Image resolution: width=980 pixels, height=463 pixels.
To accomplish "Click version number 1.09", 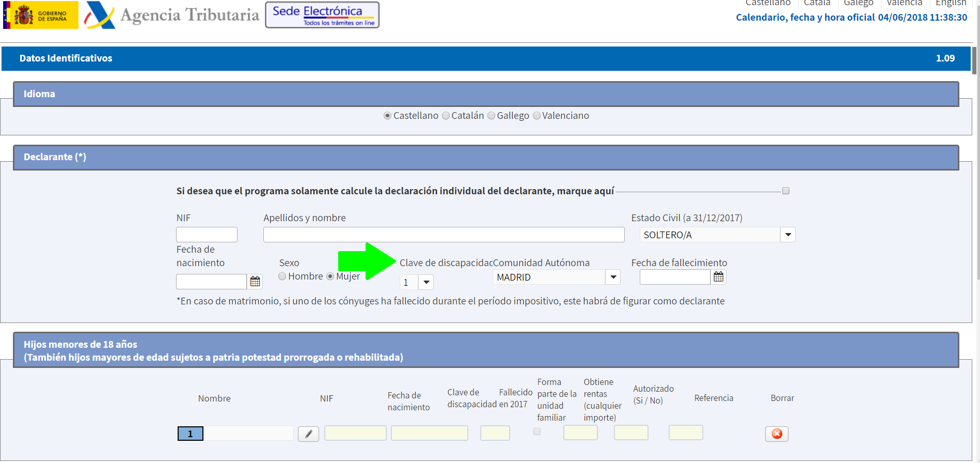I will coord(945,58).
